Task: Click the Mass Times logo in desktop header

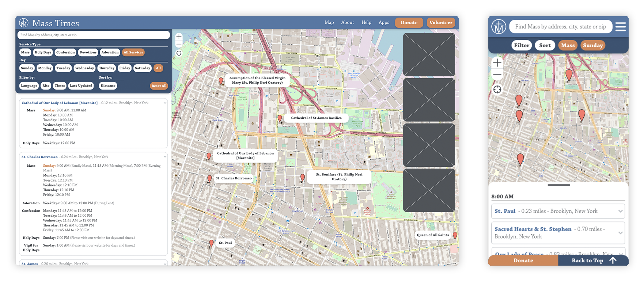Action: tap(24, 23)
